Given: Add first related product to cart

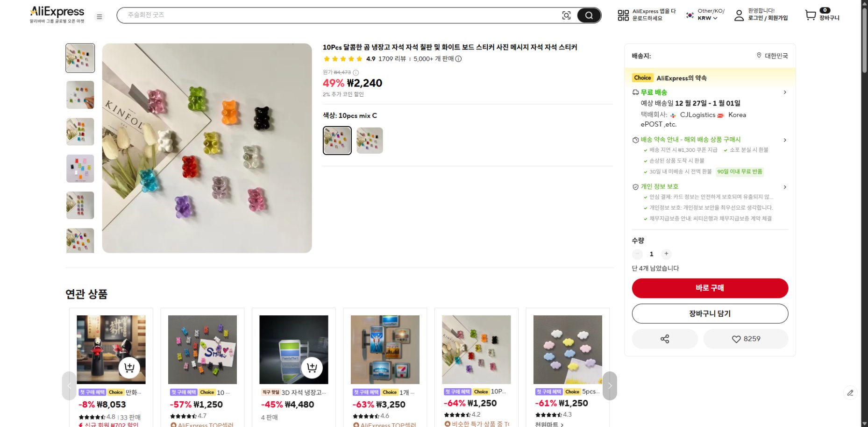Looking at the screenshot, I should click(129, 368).
